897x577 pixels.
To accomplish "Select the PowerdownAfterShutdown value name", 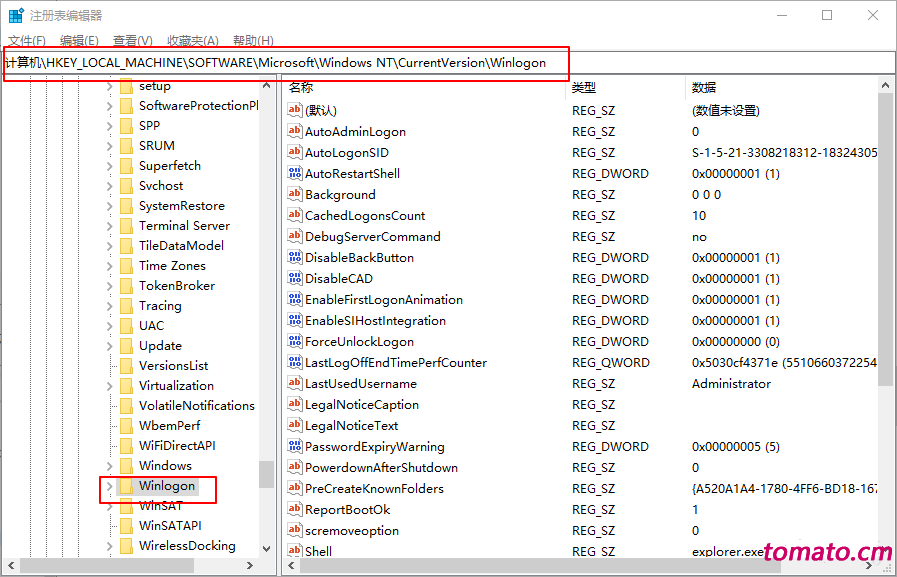I will 382,468.
